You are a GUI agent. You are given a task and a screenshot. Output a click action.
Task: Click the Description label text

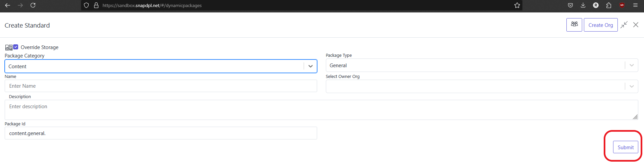pyautogui.click(x=20, y=97)
